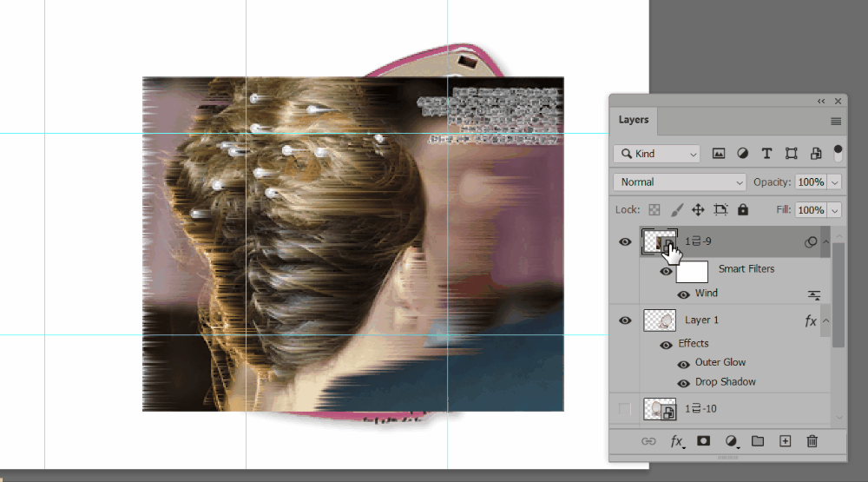Toggle Outer Glow effect visibility
Screen dimensions: 868x482
point(684,364)
